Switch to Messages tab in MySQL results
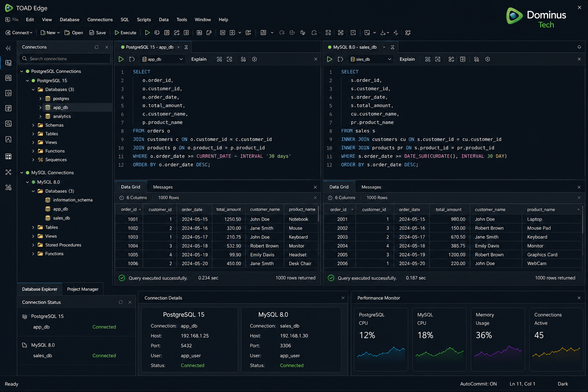Viewport: 588px width, 392px height. 371,187
